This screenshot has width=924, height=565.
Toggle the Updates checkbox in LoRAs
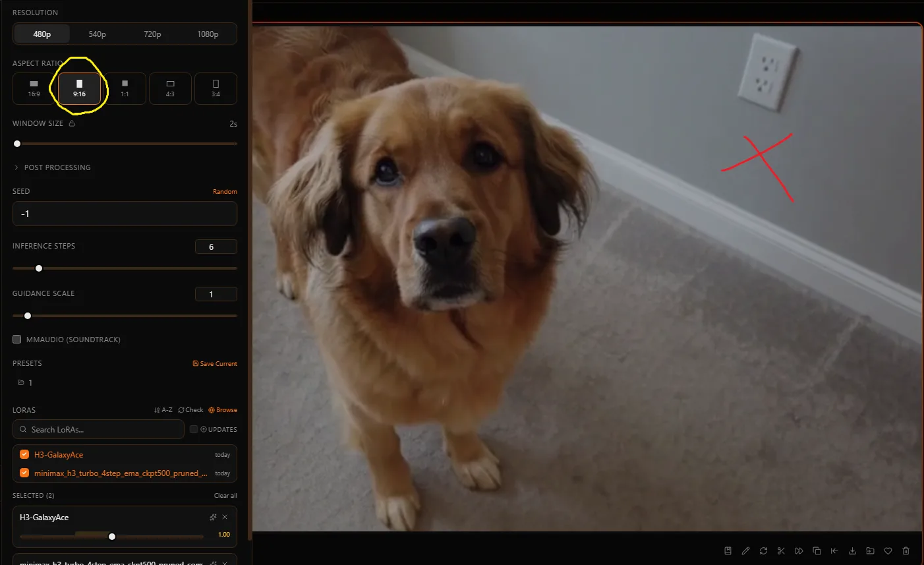[194, 429]
